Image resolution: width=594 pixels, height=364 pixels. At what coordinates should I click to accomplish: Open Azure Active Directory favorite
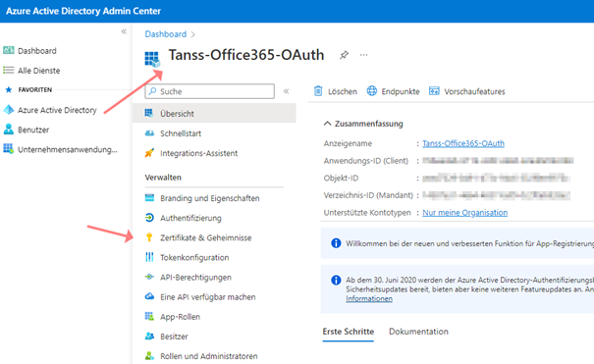tap(57, 110)
